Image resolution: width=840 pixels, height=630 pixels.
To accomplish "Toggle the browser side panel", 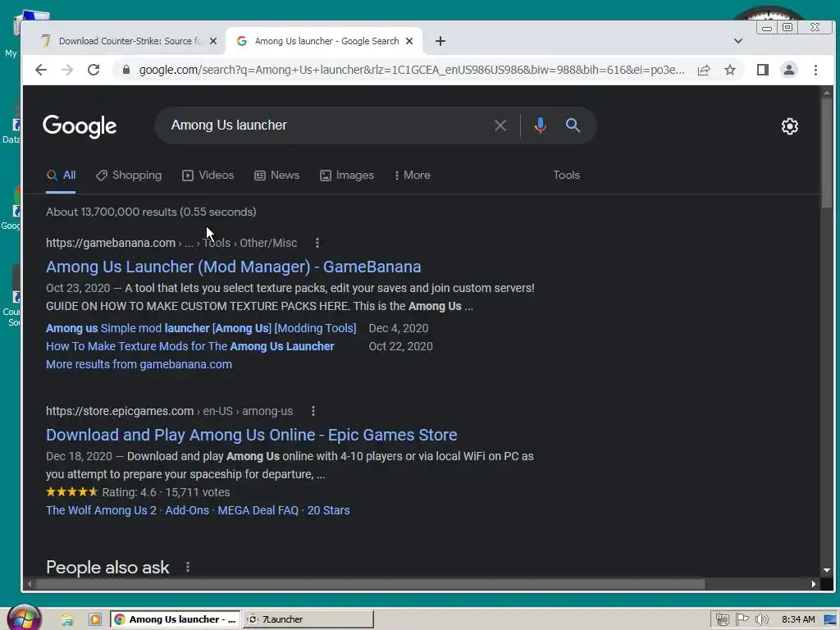I will point(763,70).
